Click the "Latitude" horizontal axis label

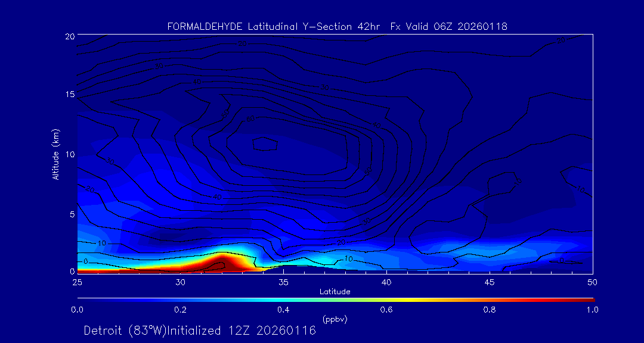point(335,292)
